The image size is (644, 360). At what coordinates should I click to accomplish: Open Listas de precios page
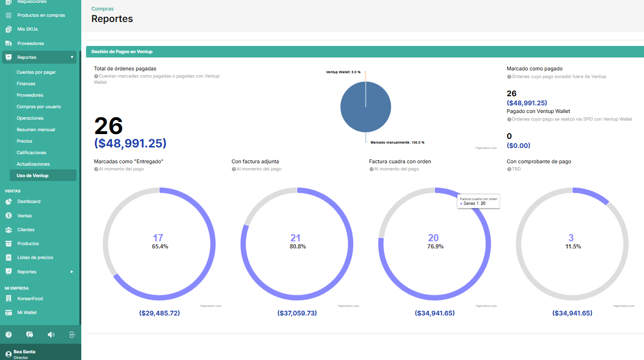click(x=35, y=258)
